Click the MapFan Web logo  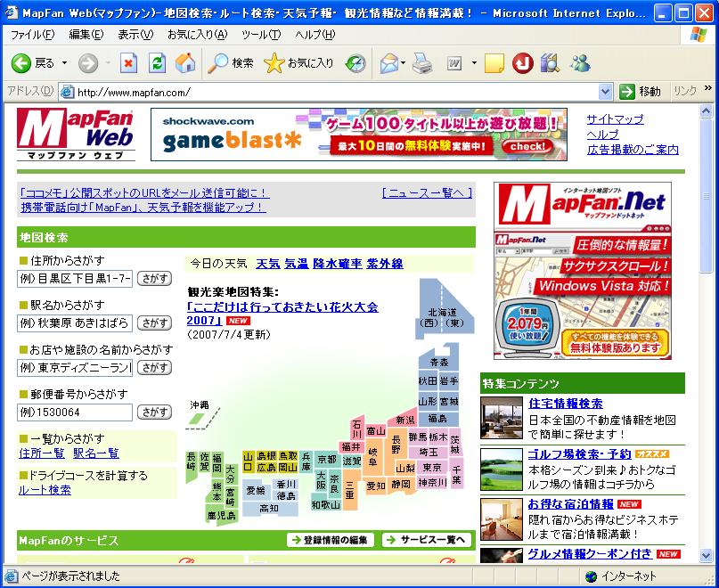click(x=76, y=135)
